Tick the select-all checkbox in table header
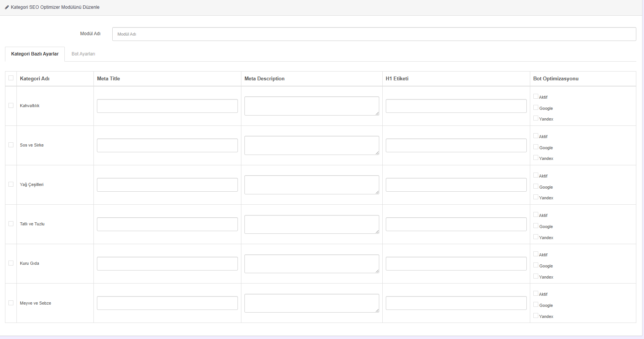This screenshot has width=644, height=339. click(11, 78)
